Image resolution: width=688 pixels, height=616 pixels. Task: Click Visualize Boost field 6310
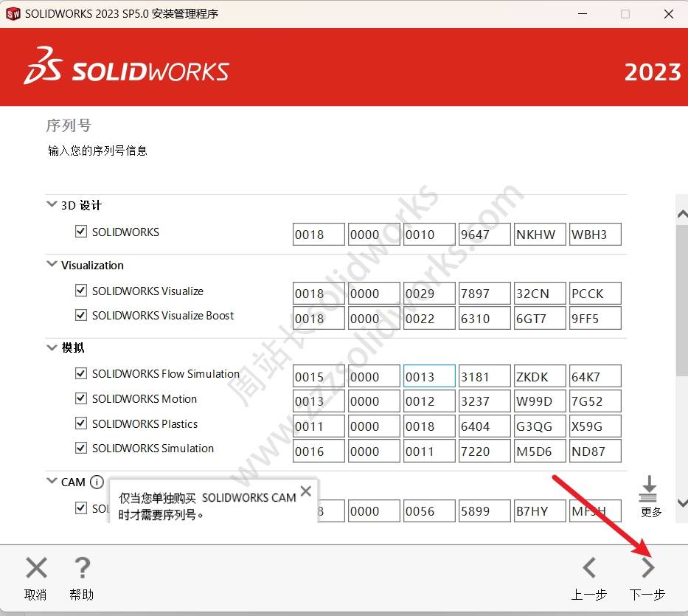click(484, 318)
